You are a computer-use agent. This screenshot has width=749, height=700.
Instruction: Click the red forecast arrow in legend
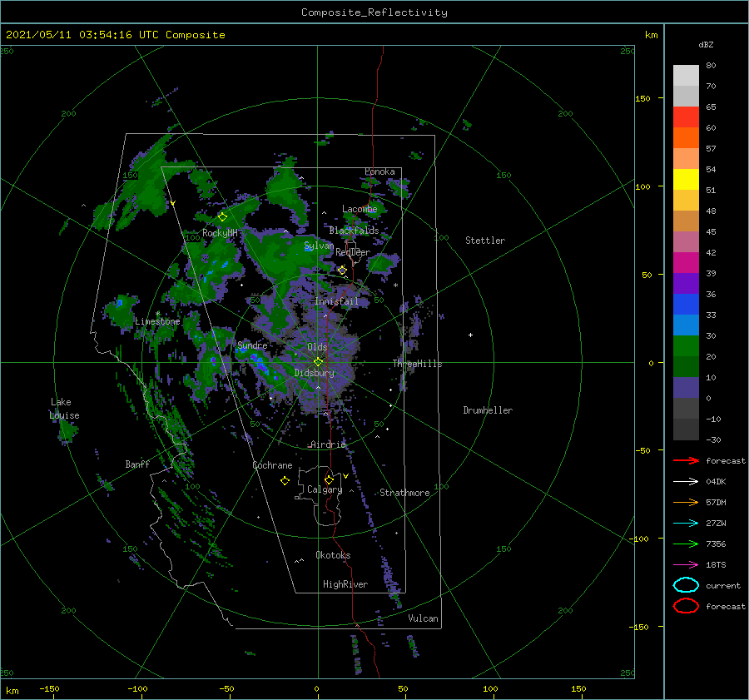point(686,460)
